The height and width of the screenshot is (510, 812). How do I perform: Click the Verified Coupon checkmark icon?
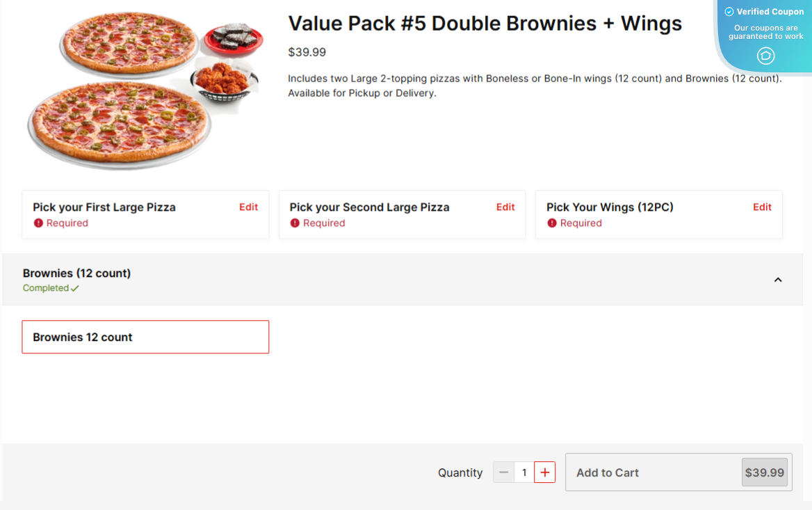(x=729, y=12)
